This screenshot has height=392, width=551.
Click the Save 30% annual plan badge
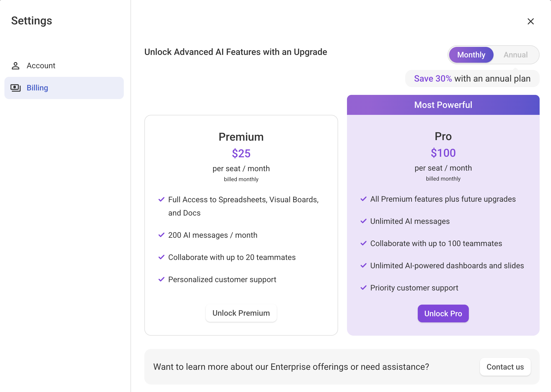[472, 79]
